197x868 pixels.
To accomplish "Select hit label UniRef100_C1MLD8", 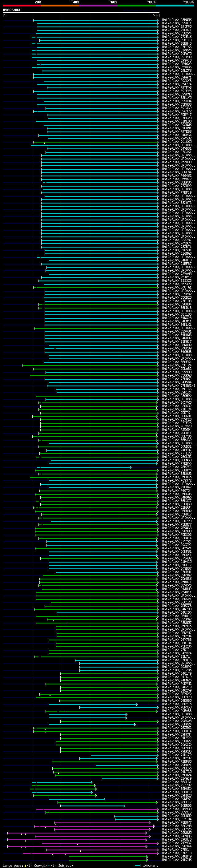I will coord(176,121).
